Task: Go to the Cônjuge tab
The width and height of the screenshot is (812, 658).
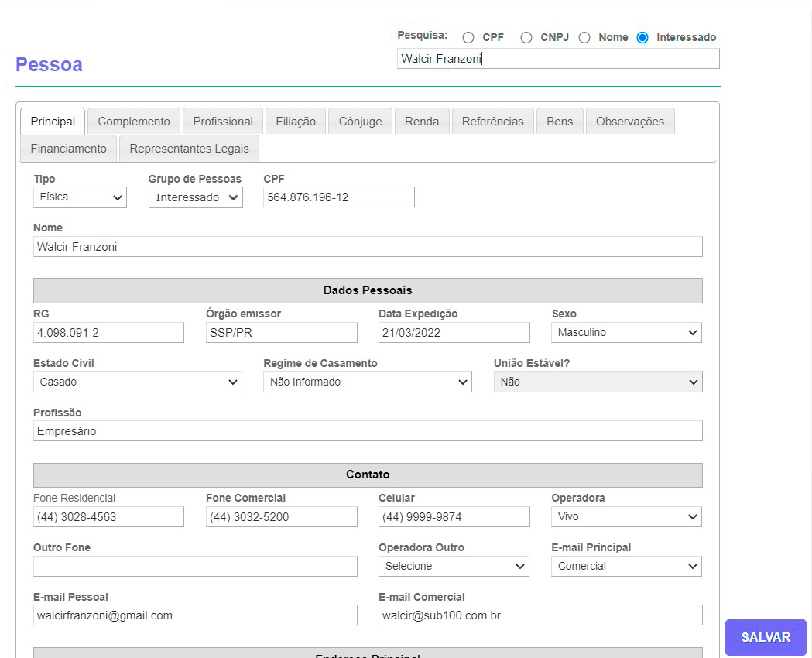Action: tap(360, 122)
